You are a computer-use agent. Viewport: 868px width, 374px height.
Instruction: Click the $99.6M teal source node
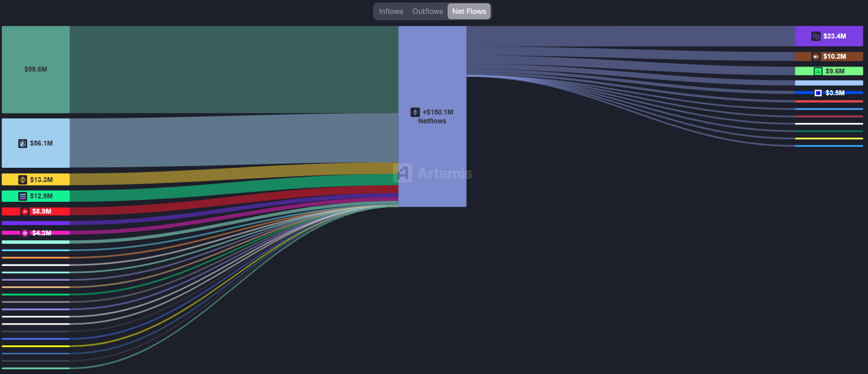[x=36, y=69]
